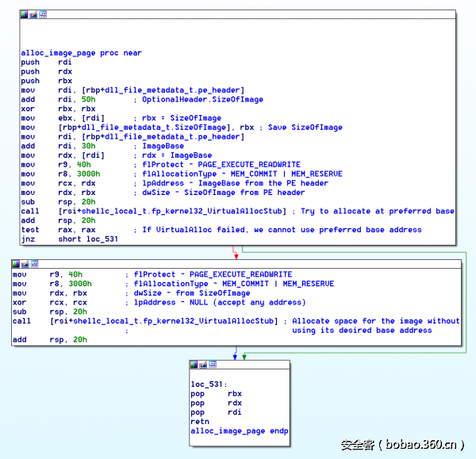Click the group icon on the middle block
The width and height of the screenshot is (476, 459).
[34, 263]
